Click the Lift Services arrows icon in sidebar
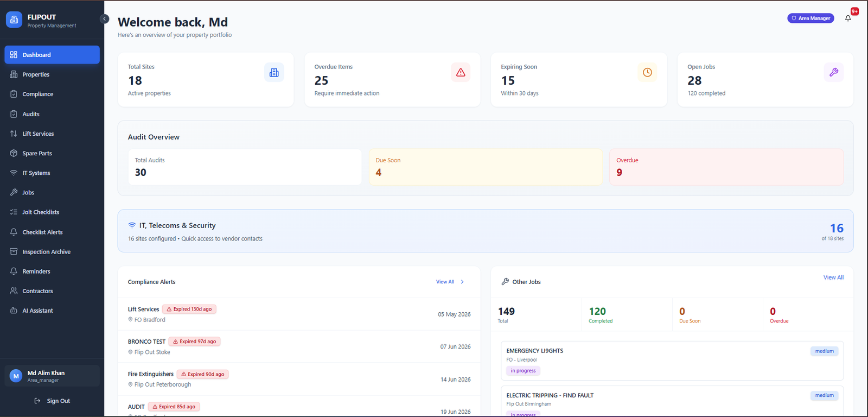The width and height of the screenshot is (868, 417). click(14, 134)
